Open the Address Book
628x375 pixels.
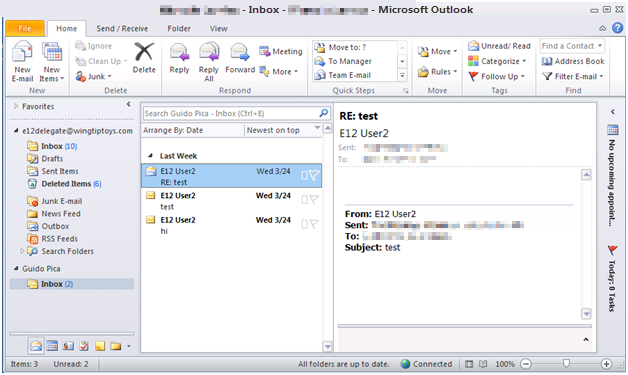click(573, 61)
